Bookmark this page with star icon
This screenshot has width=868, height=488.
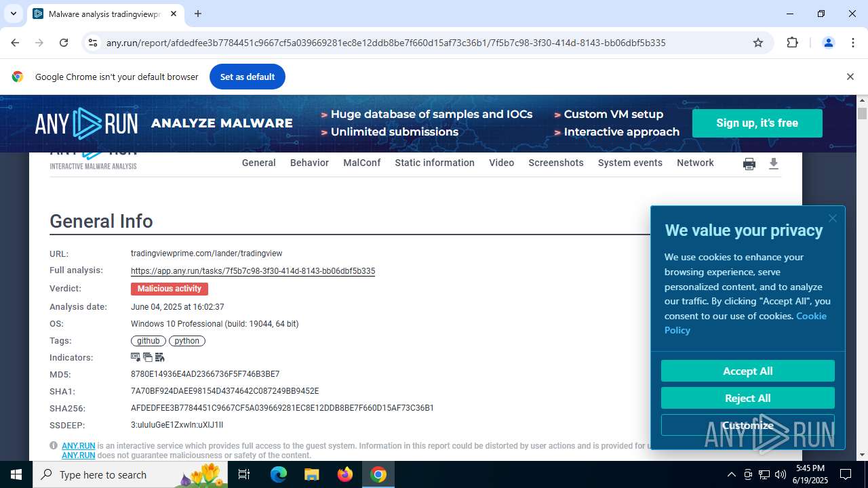758,43
